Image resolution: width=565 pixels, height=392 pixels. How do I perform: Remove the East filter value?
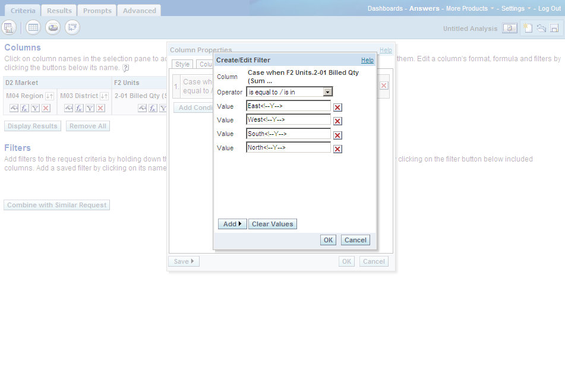(x=337, y=107)
